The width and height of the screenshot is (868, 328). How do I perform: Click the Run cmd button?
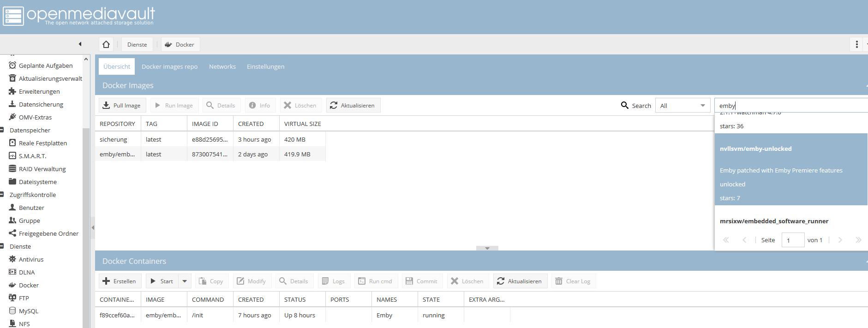point(376,281)
